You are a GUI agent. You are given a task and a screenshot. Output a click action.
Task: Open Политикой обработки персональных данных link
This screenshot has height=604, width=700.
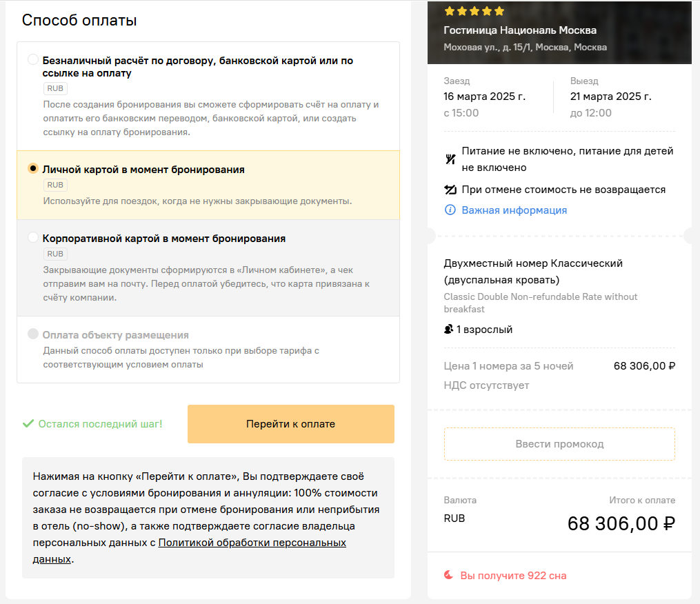pos(189,551)
